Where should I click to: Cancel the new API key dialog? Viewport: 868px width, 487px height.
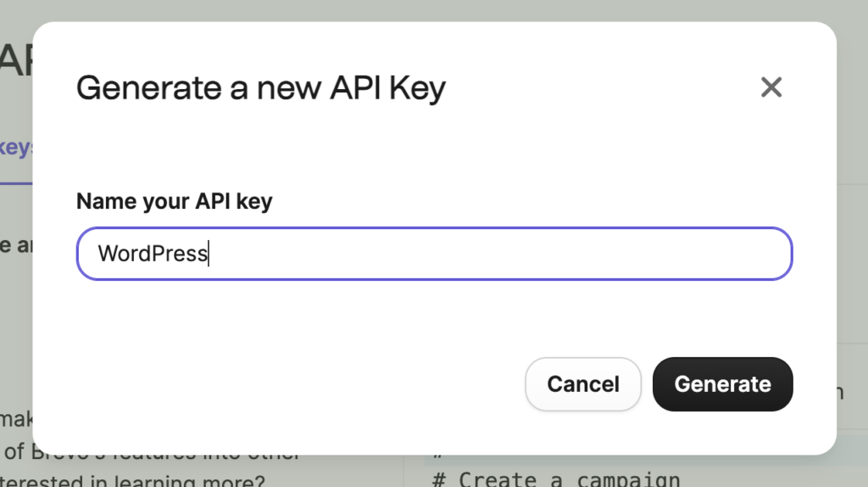point(583,384)
